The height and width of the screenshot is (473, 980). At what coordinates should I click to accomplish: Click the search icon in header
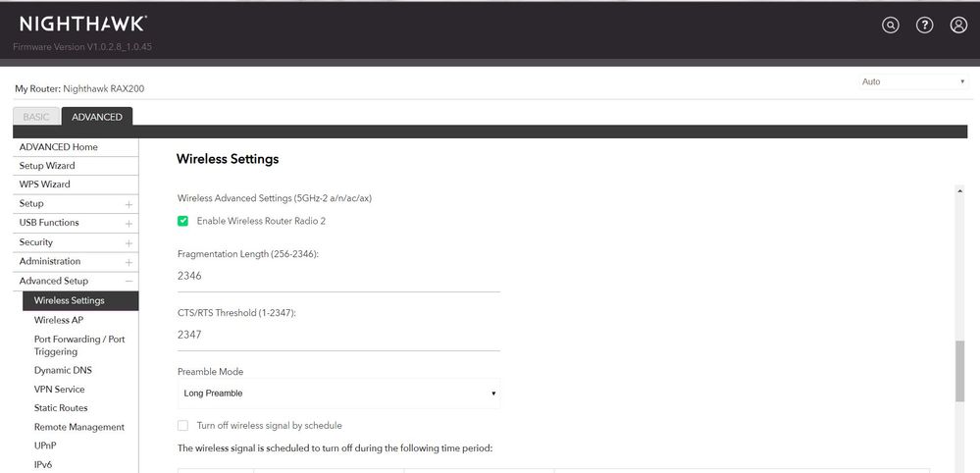click(891, 26)
